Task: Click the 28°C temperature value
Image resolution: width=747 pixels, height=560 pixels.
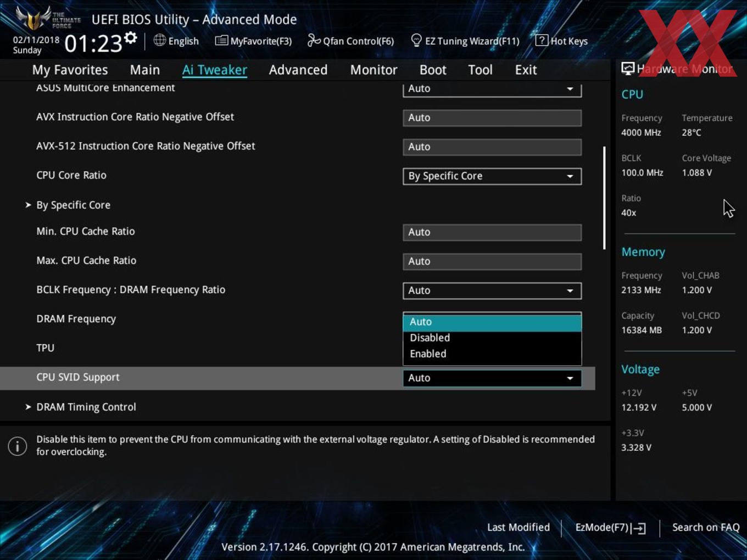Action: click(692, 132)
